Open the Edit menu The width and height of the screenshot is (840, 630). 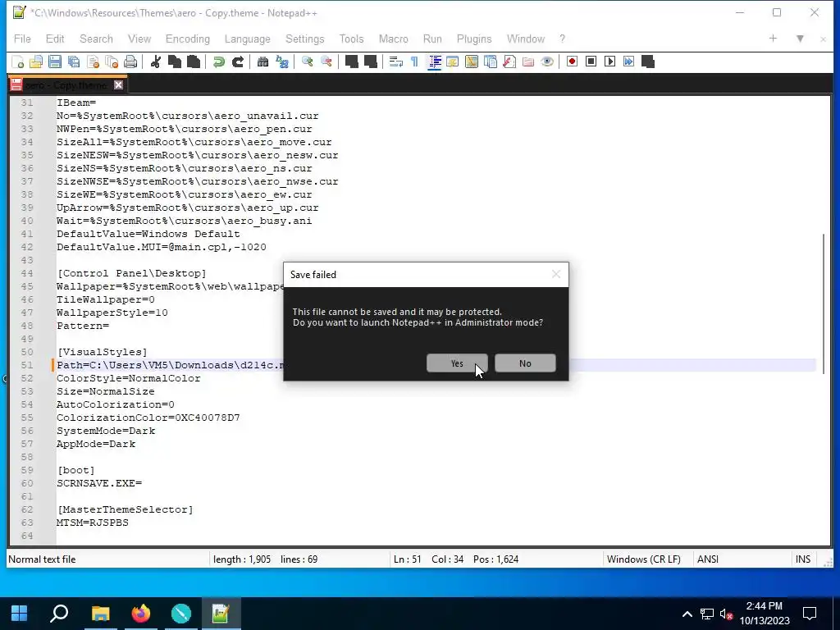55,39
